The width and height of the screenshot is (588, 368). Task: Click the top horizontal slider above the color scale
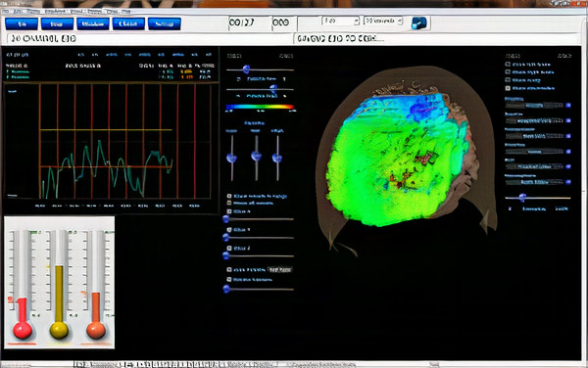[260, 69]
